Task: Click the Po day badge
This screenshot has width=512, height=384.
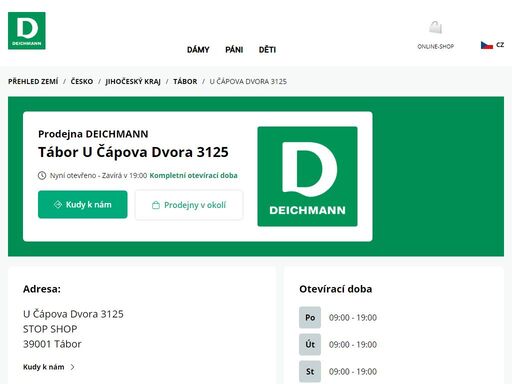Action: (310, 318)
